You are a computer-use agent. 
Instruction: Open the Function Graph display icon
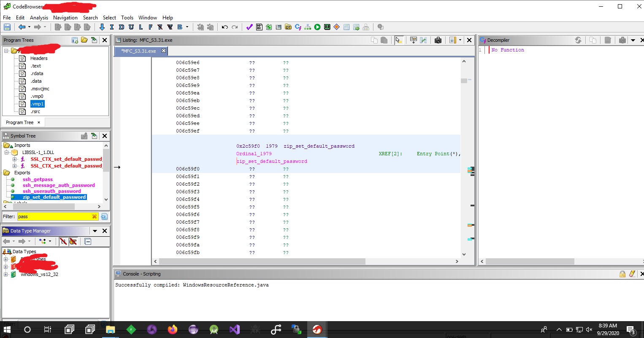pos(308,27)
